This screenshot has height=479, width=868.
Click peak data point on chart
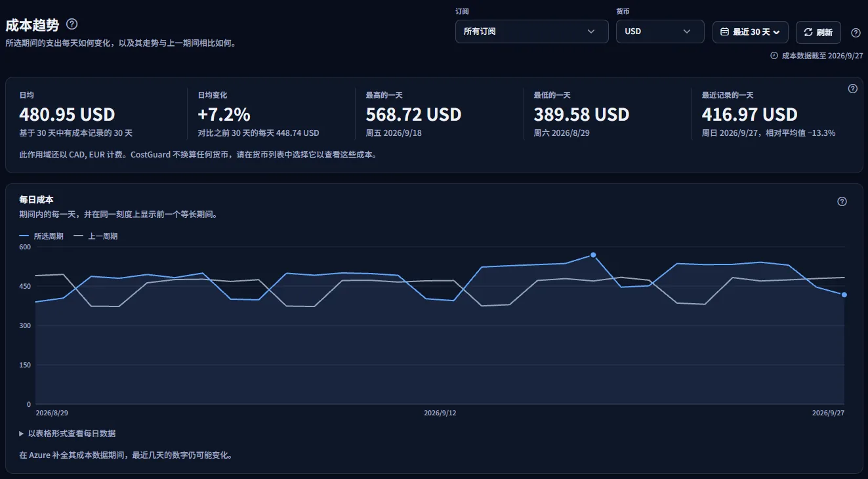pyautogui.click(x=593, y=255)
